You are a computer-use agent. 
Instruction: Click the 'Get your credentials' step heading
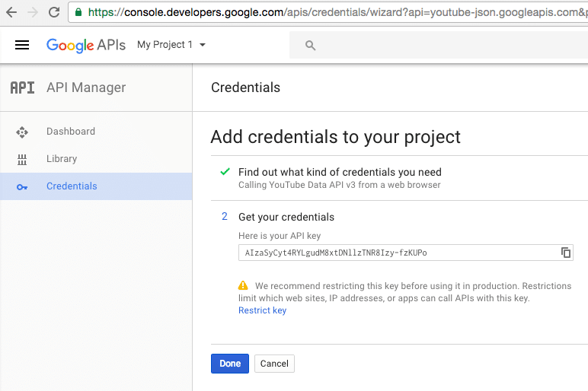pos(286,217)
